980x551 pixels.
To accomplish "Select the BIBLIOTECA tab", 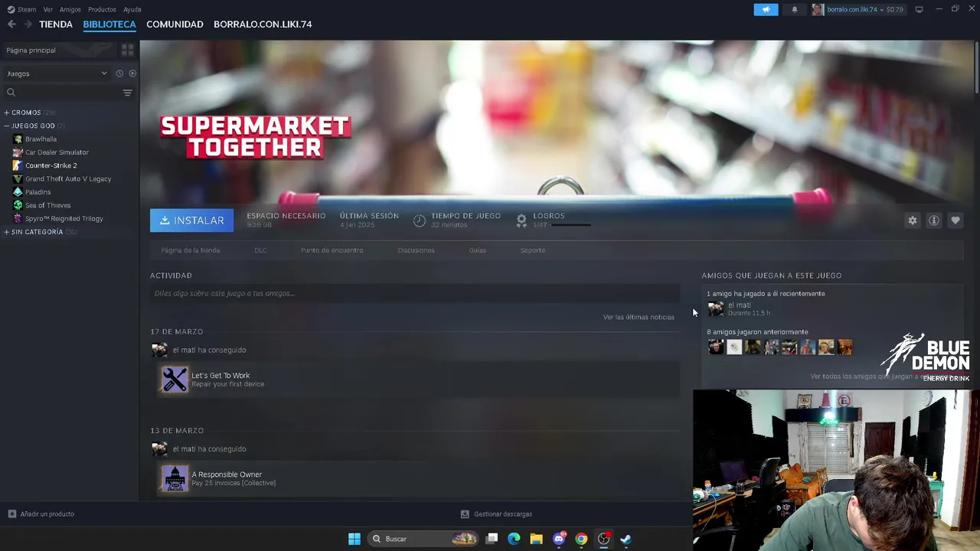I will (x=109, y=24).
